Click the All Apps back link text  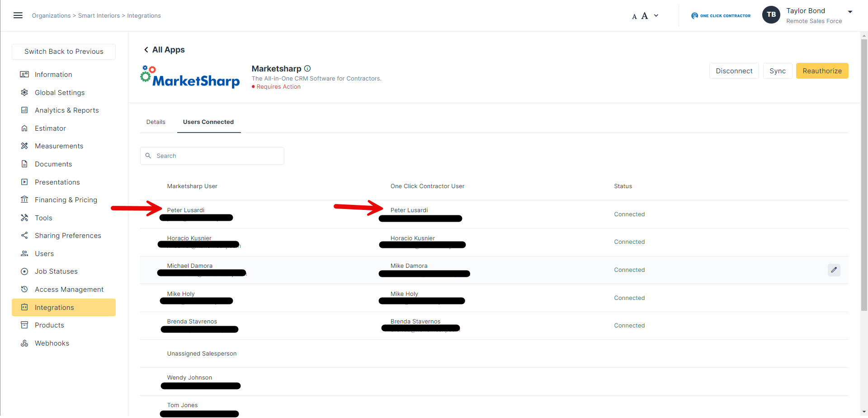(169, 50)
